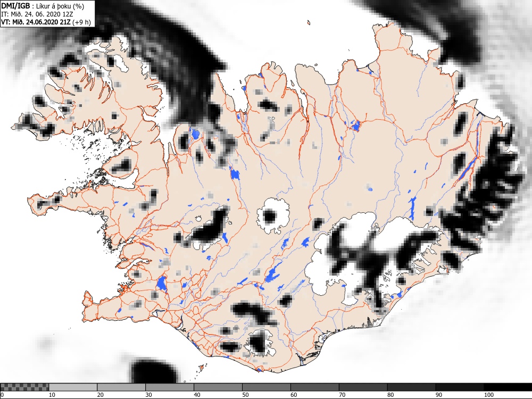This screenshot has height=399, width=532.
Task: Click the light gray 10-20 legend swatch
Action: 73,387
